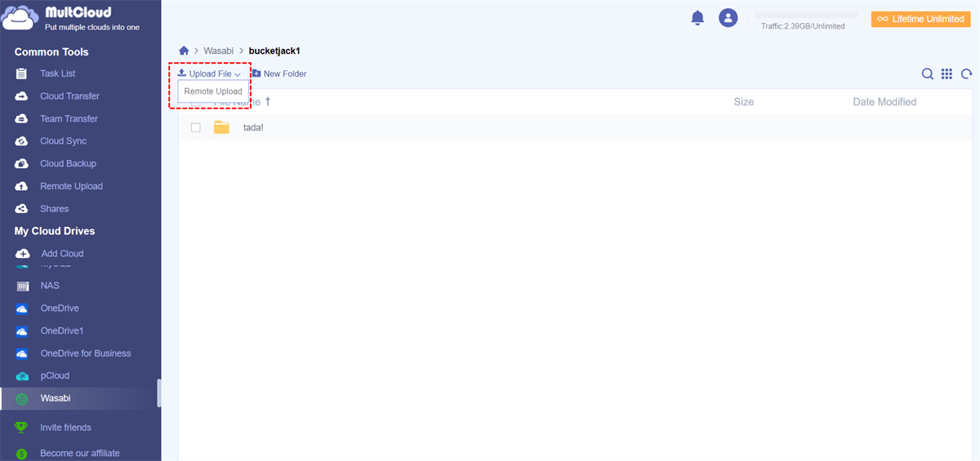This screenshot has width=980, height=461.
Task: Click the OneDrive cloud icon
Action: [23, 308]
